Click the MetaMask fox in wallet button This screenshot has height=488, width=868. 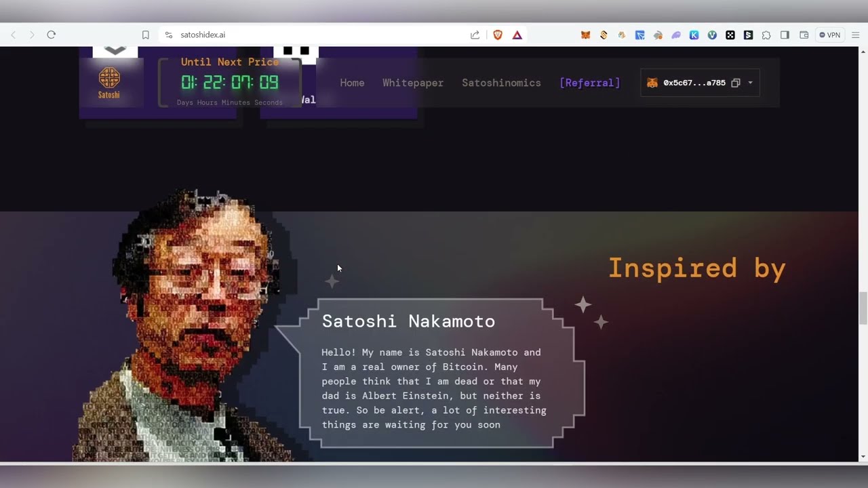(x=652, y=83)
